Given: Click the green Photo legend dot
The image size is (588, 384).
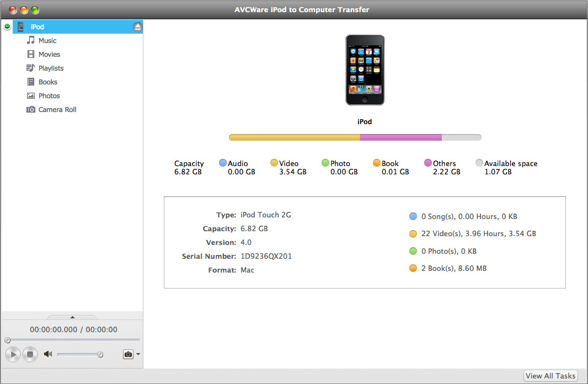Looking at the screenshot, I should [x=325, y=163].
